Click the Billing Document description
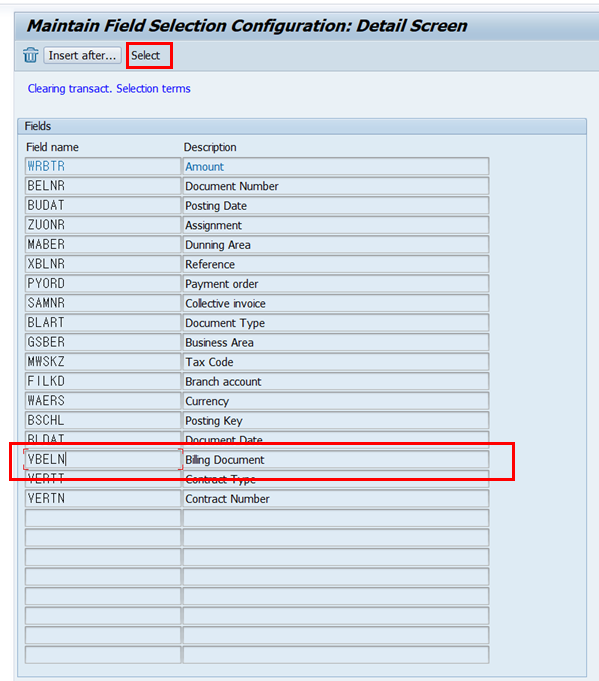 tap(336, 460)
